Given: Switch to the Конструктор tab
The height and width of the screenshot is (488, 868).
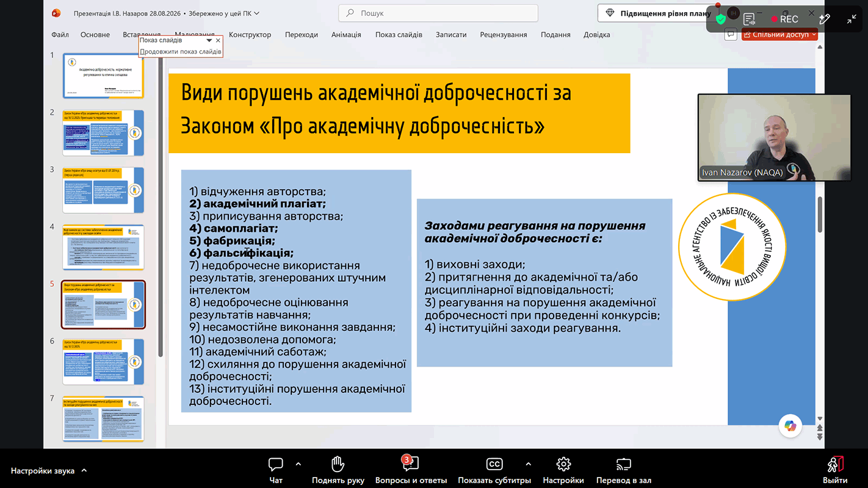Looking at the screenshot, I should pos(250,35).
